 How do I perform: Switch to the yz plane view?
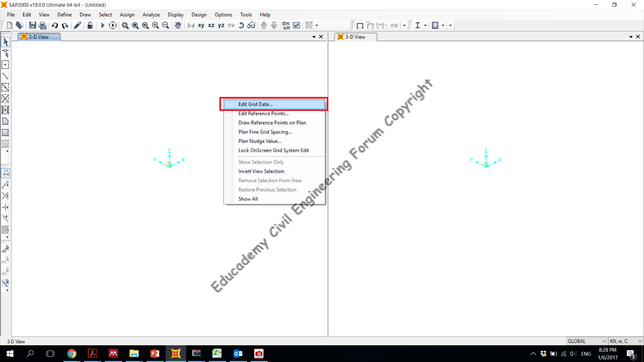point(221,25)
